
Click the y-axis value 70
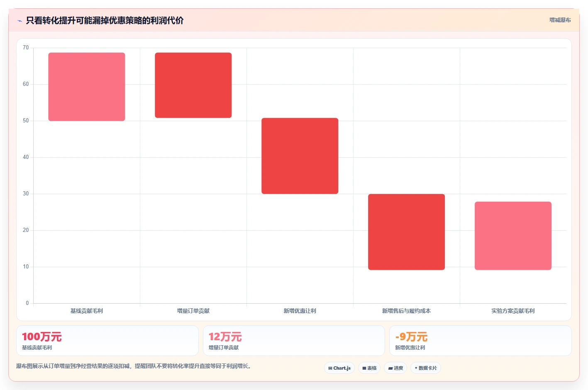pyautogui.click(x=26, y=48)
